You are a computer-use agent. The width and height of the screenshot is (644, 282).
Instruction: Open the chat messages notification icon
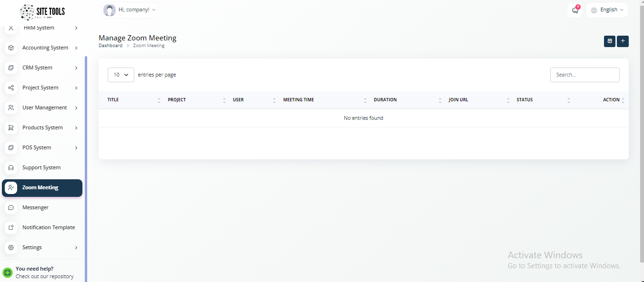(x=574, y=10)
